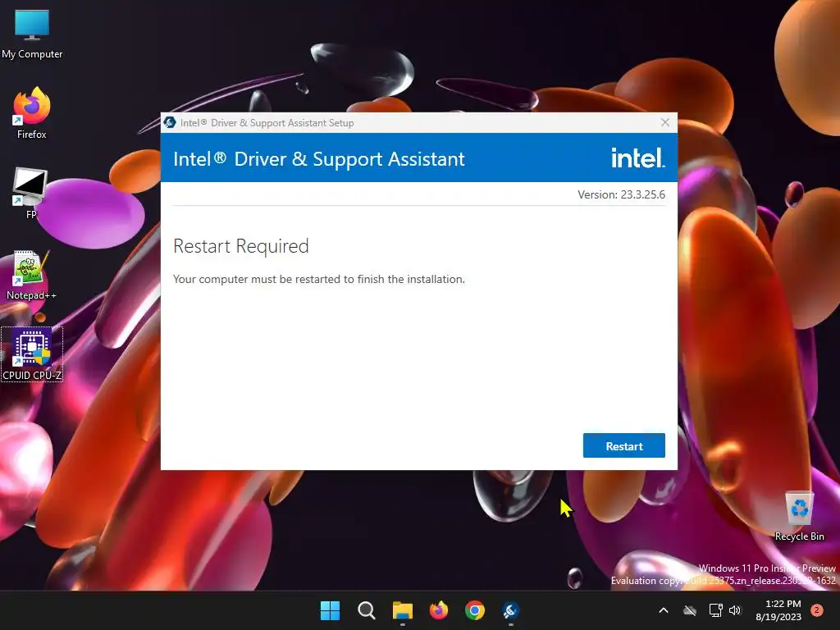
Task: Launch Firefox from the taskbar
Action: pos(439,610)
